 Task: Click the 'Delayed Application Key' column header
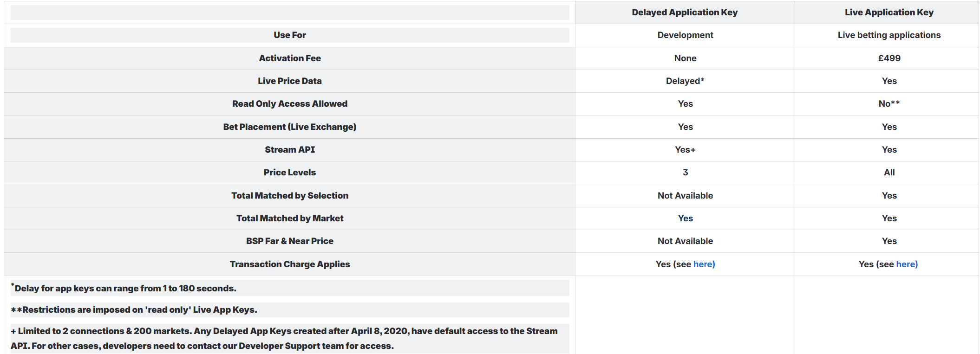pos(685,13)
